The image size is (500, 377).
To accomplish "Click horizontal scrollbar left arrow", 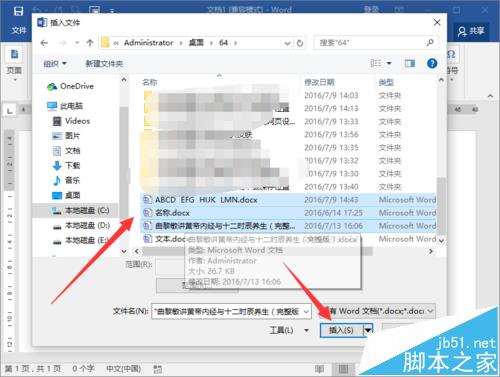I will point(136,251).
